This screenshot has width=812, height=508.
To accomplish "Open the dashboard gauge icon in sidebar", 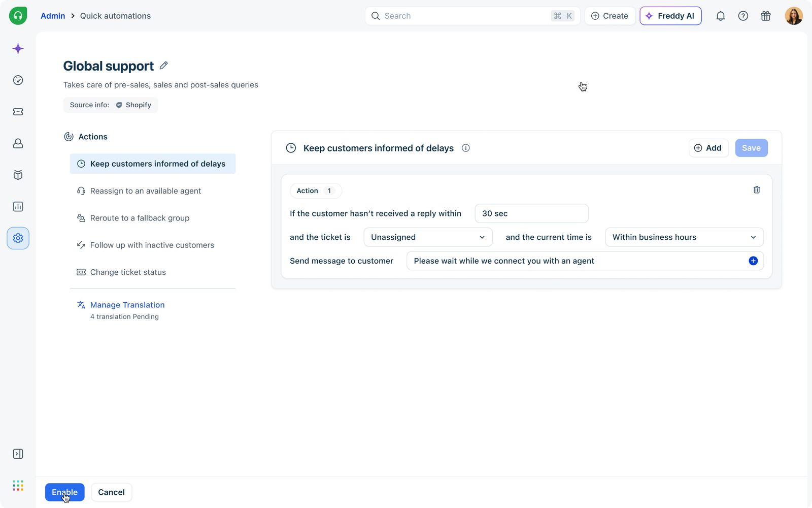I will point(18,80).
